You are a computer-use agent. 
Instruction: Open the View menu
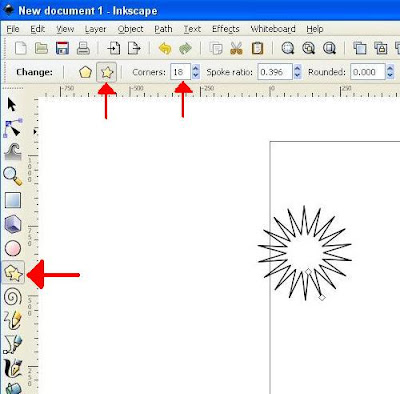pyautogui.click(x=65, y=29)
